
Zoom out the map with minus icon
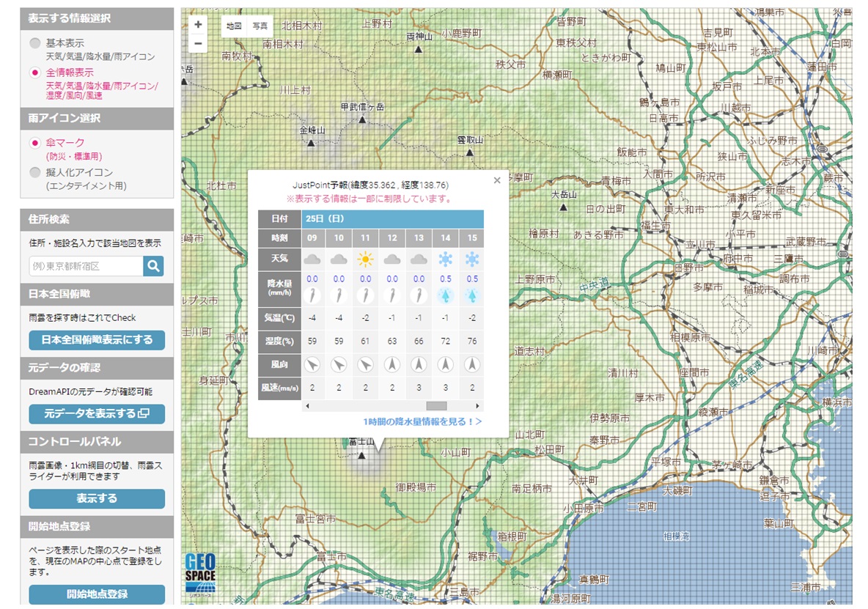(198, 43)
